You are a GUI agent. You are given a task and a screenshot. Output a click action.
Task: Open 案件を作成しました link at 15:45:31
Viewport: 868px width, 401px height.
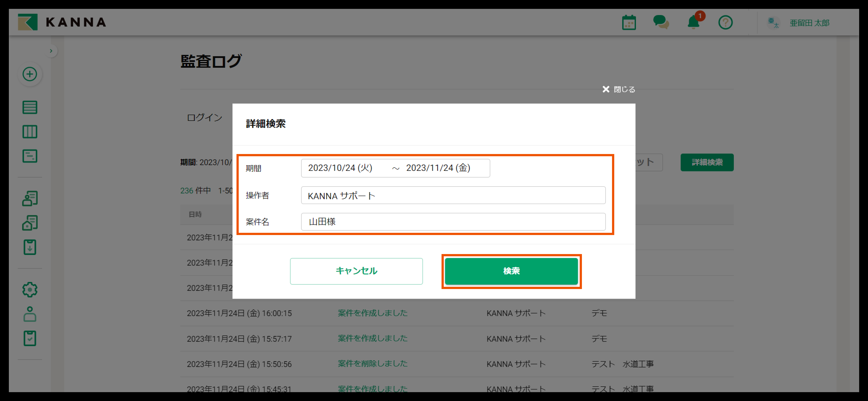point(373,389)
